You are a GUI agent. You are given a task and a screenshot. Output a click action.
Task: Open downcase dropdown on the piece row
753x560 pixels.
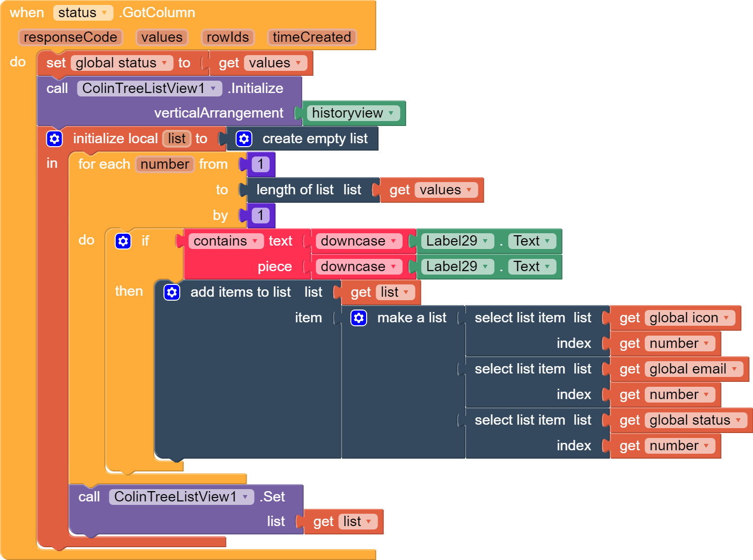(359, 267)
